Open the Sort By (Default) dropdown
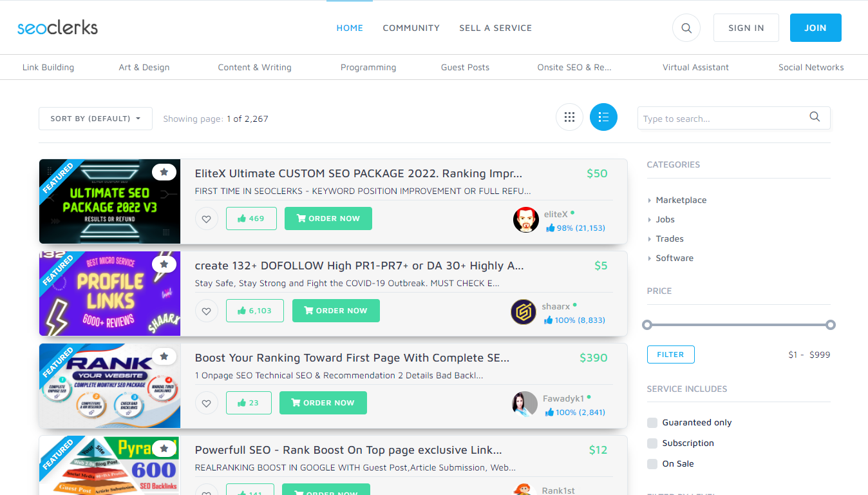The width and height of the screenshot is (868, 495). coord(95,119)
